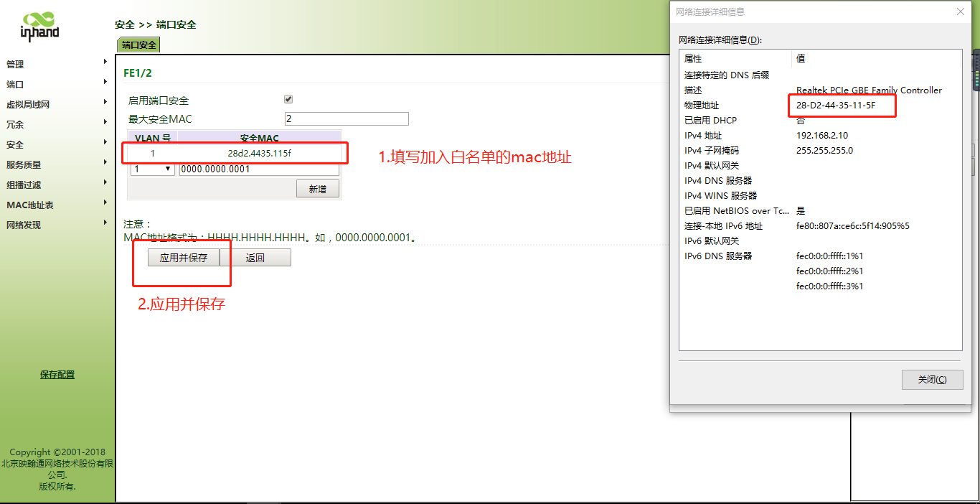This screenshot has height=504, width=980.
Task: Toggle the 启用端口安全 checkbox
Action: tap(288, 99)
